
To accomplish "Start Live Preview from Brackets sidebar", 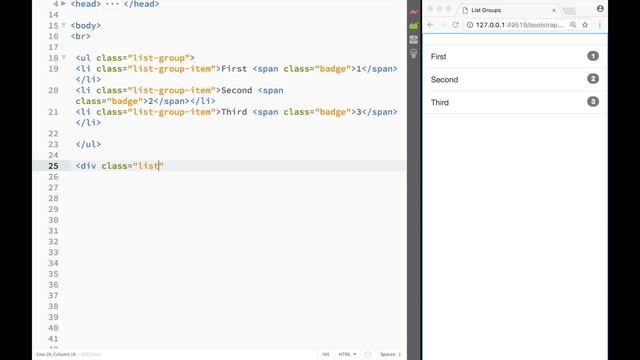I will pyautogui.click(x=413, y=12).
